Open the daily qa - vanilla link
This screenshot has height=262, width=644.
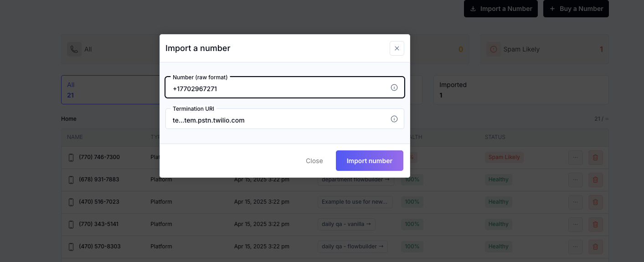[346, 224]
